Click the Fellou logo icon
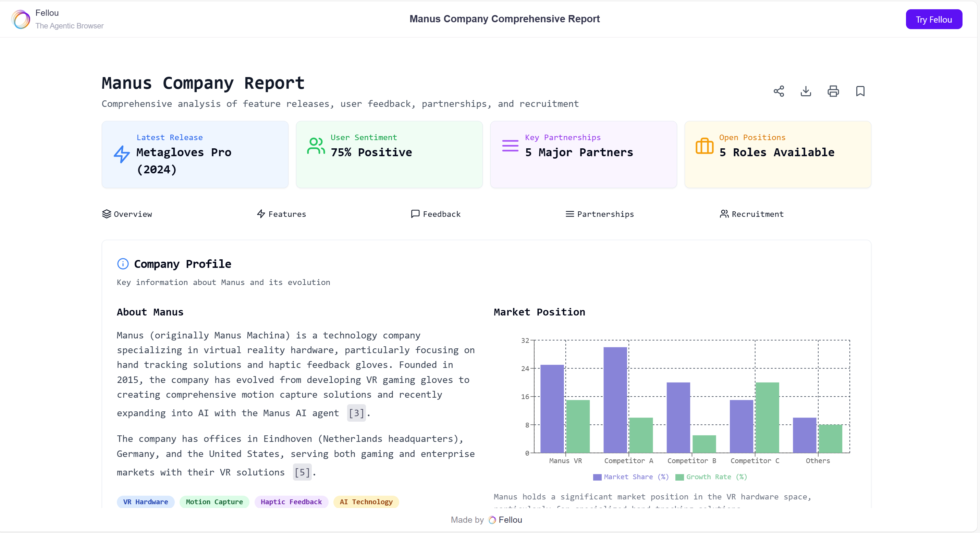The width and height of the screenshot is (980, 533). pyautogui.click(x=21, y=19)
